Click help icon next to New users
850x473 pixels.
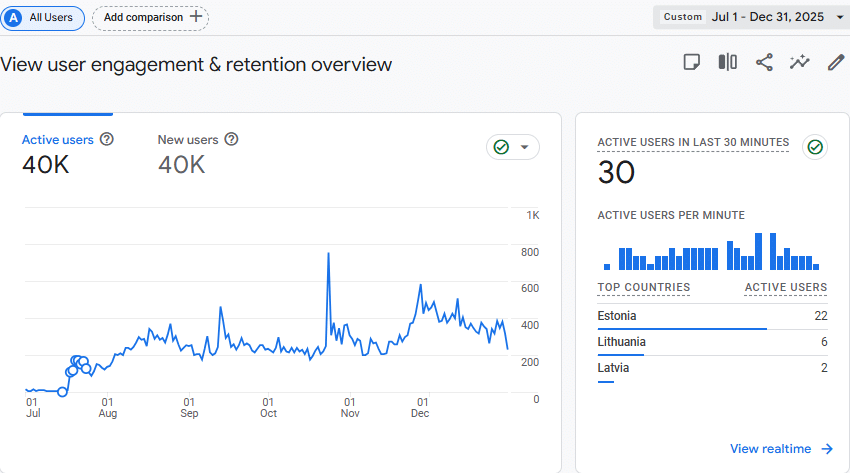coord(231,140)
